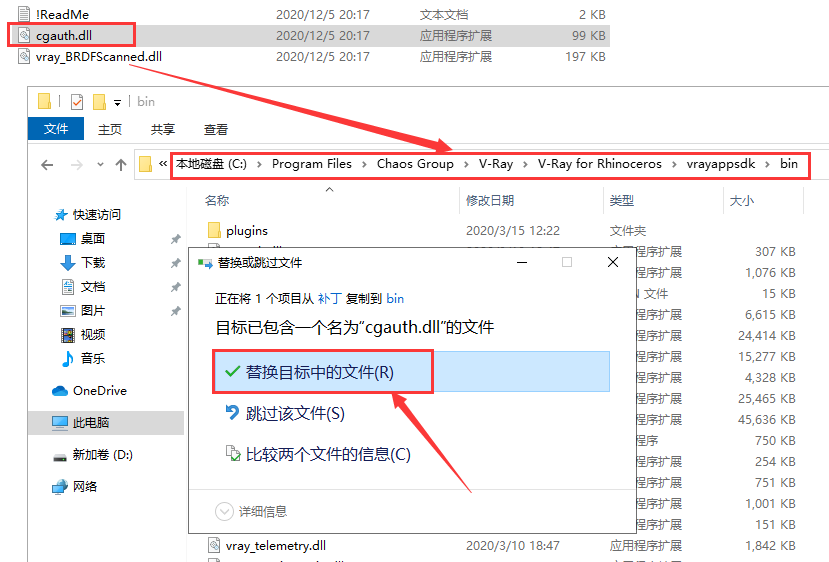829x562 pixels.
Task: Unpin 桌面 using its pin icon
Action: (x=176, y=239)
